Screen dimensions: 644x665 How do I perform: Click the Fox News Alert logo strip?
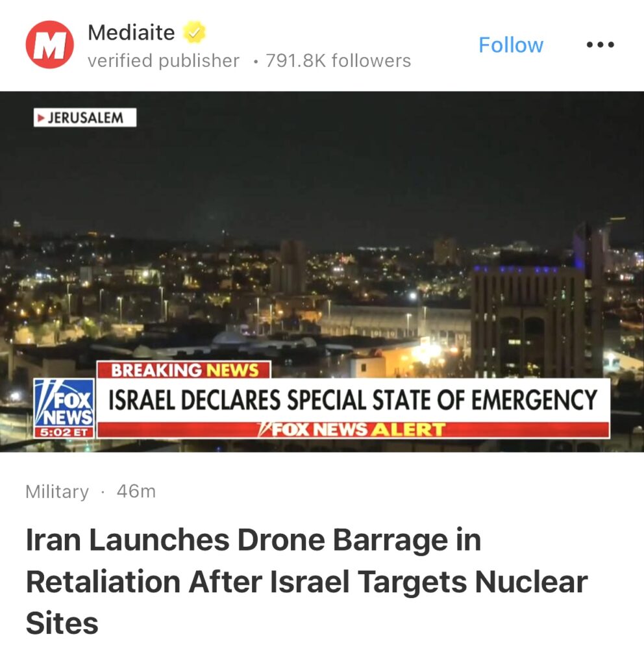coord(353,430)
